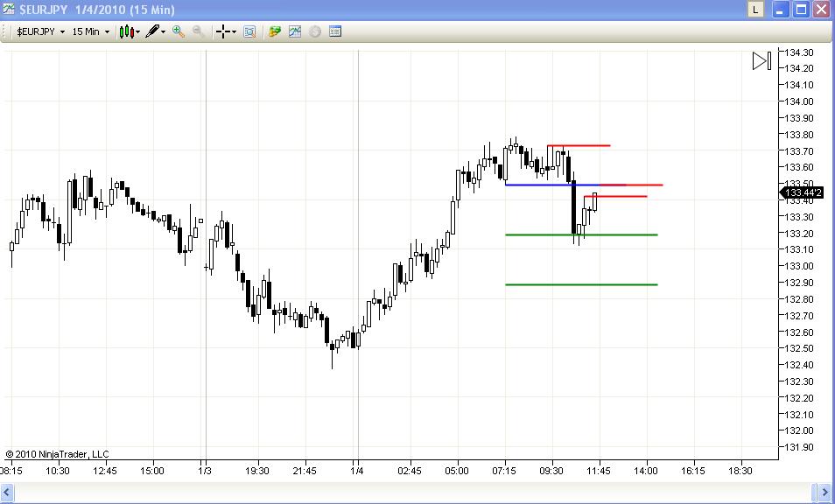Select the topmost red horizontal line
835x504 pixels.
[579, 145]
